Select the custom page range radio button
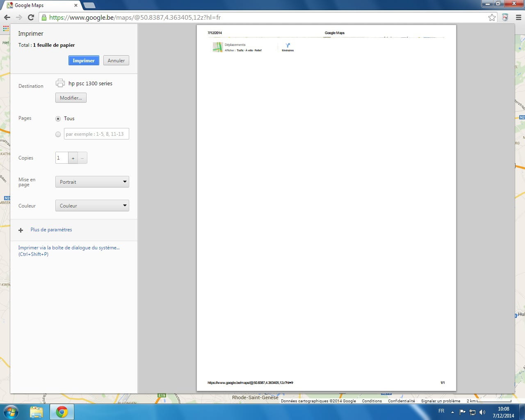Image resolution: width=525 pixels, height=420 pixels. pyautogui.click(x=58, y=134)
